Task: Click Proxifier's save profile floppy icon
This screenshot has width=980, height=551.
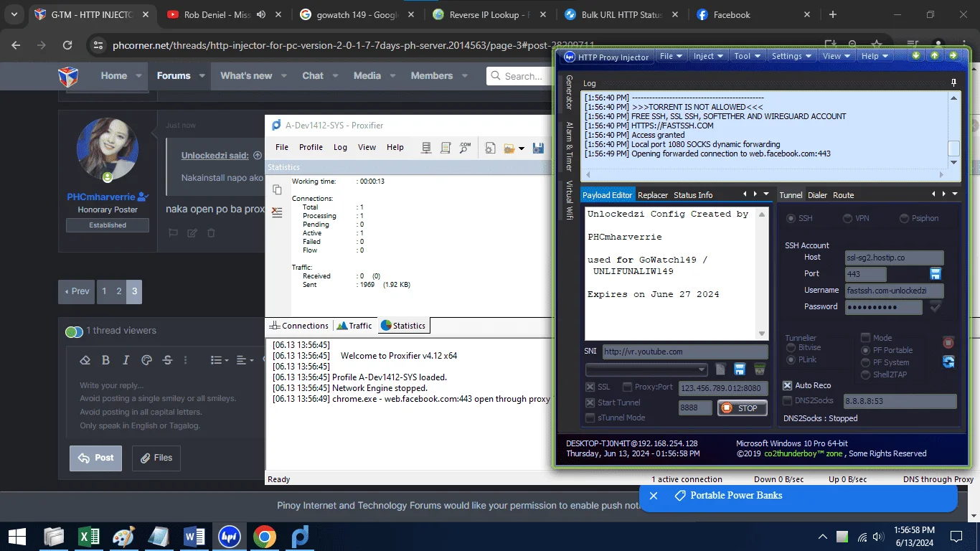Action: (x=538, y=148)
